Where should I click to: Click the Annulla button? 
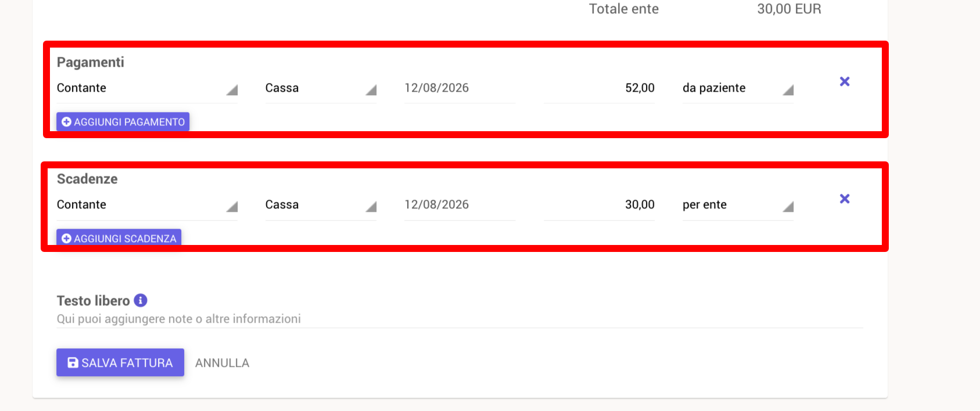(x=222, y=363)
